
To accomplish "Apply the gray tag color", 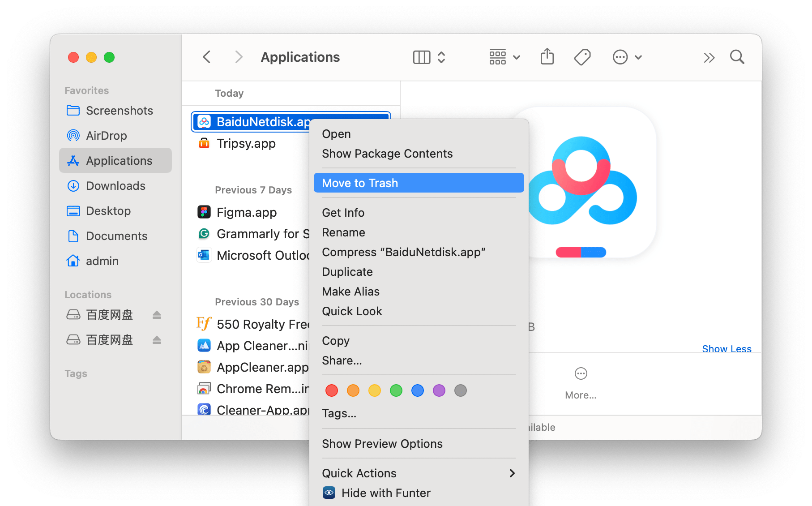I will pos(461,390).
